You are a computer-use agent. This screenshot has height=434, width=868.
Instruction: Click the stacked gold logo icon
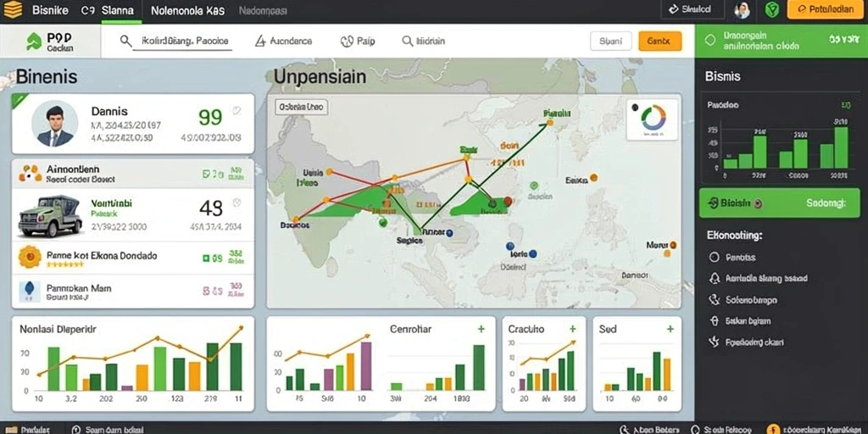pos(12,9)
